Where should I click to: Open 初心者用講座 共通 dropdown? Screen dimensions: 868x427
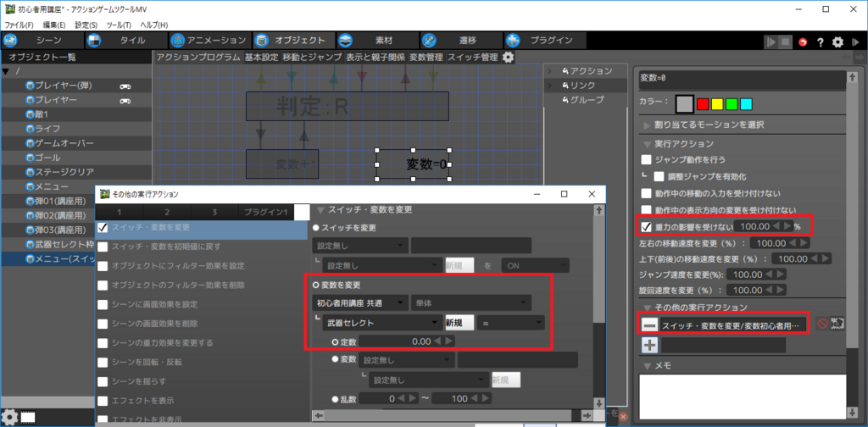coord(360,302)
